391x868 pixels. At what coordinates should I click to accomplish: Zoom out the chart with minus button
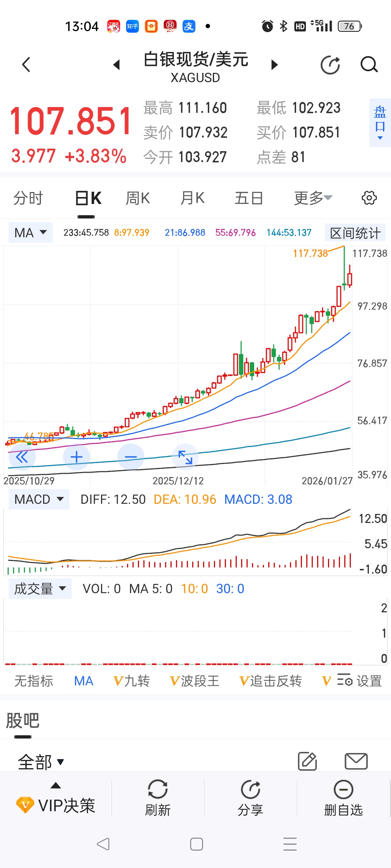(x=131, y=457)
